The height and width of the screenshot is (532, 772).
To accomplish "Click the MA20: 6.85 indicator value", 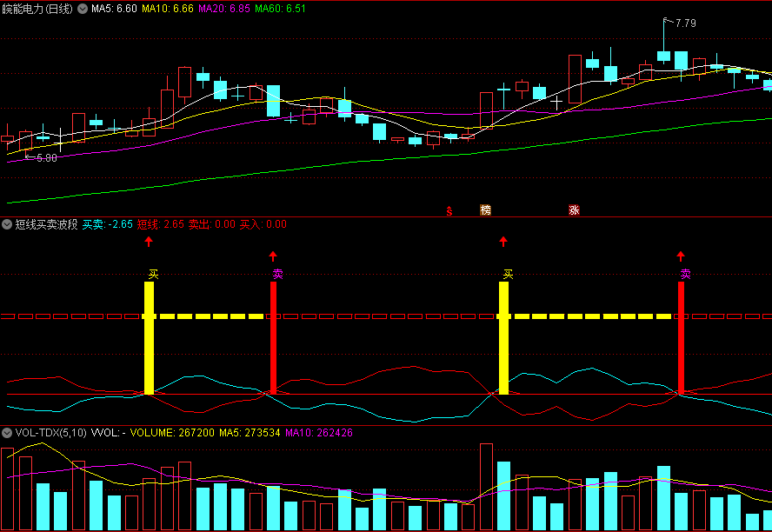I will [x=224, y=9].
